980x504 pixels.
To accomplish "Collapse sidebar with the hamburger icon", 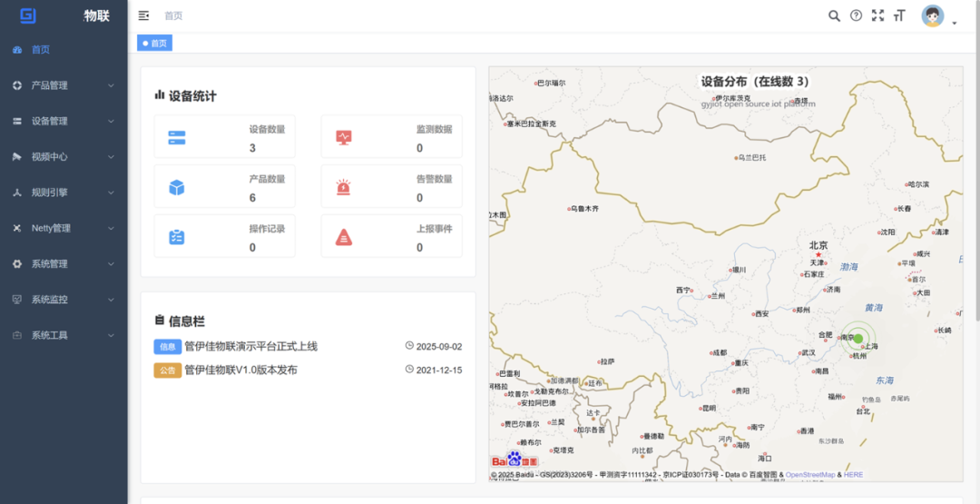I will tap(143, 15).
